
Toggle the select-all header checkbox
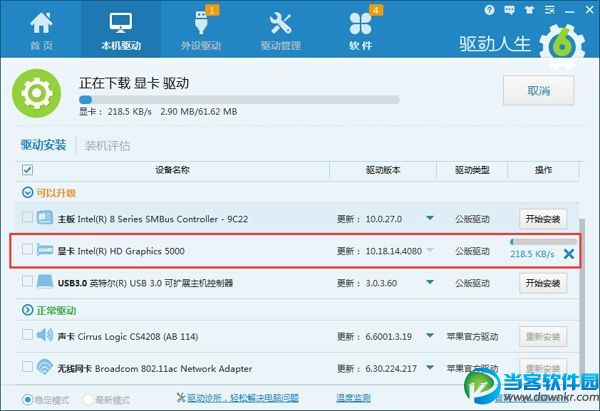click(x=27, y=170)
